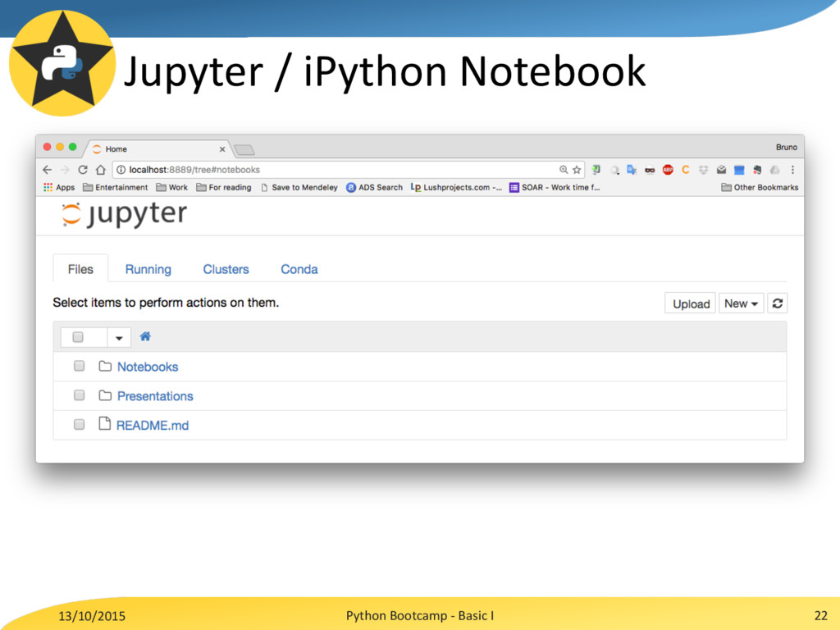Click the Google Translate extension icon
This screenshot has height=630, width=840.
pyautogui.click(x=632, y=170)
